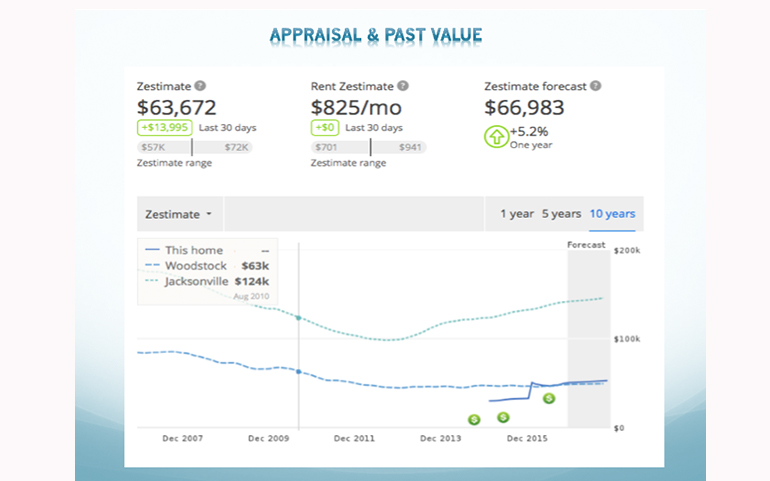This screenshot has height=481, width=770.
Task: Click the +$13,995 change badge
Action: (164, 128)
